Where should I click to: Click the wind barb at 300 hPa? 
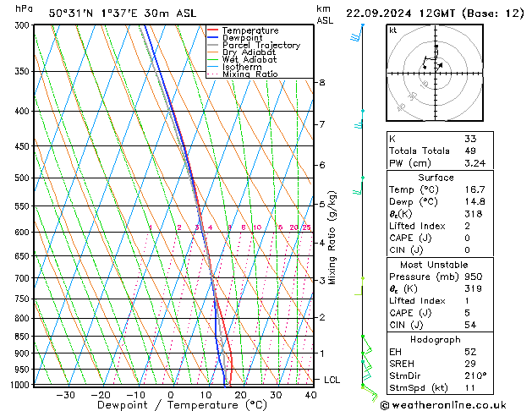tap(357, 32)
